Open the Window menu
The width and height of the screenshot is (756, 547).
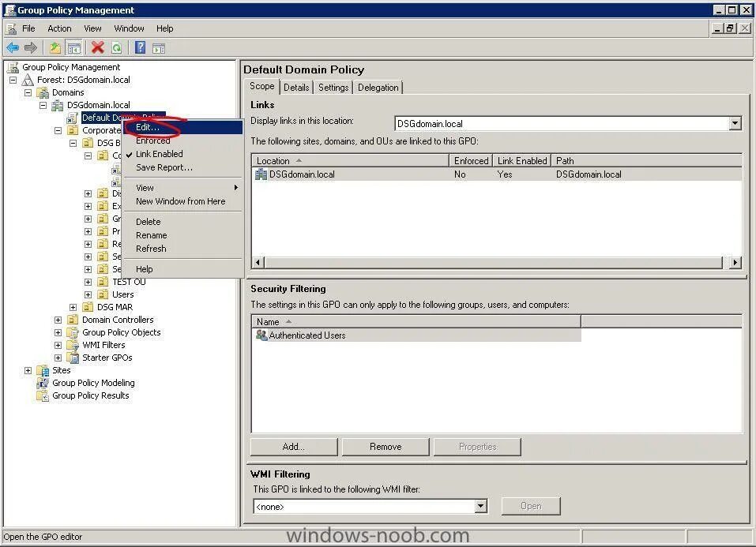[129, 28]
